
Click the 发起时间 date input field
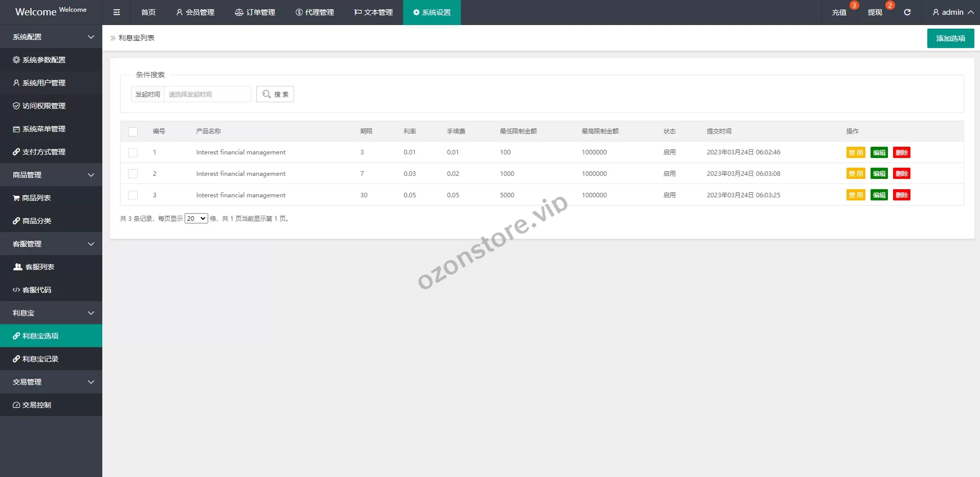tap(207, 94)
